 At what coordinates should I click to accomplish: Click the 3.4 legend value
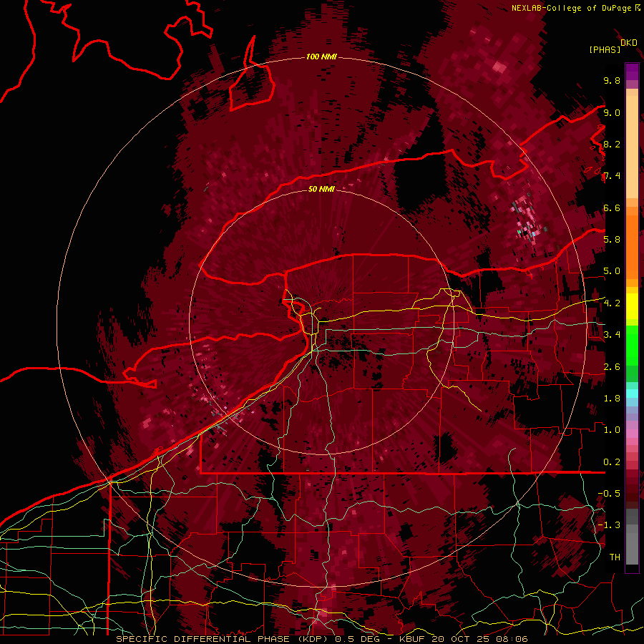[612, 335]
